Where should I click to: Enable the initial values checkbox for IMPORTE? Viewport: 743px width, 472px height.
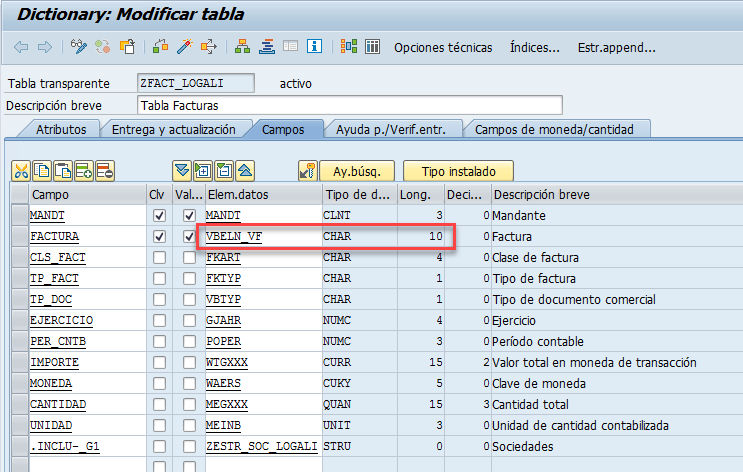point(190,363)
